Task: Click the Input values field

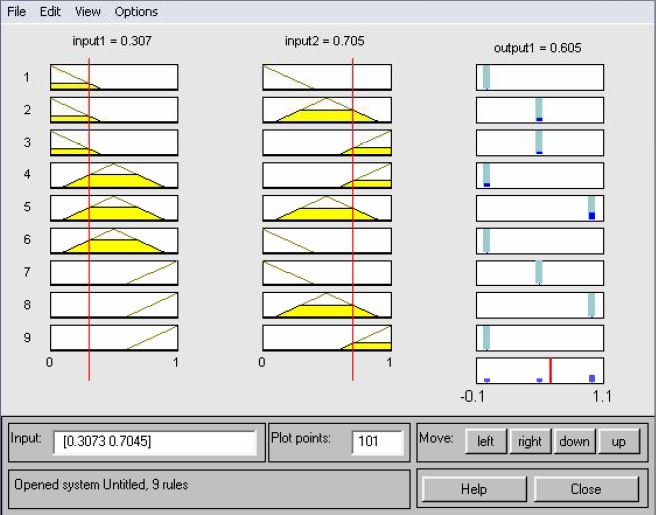Action: pos(155,442)
